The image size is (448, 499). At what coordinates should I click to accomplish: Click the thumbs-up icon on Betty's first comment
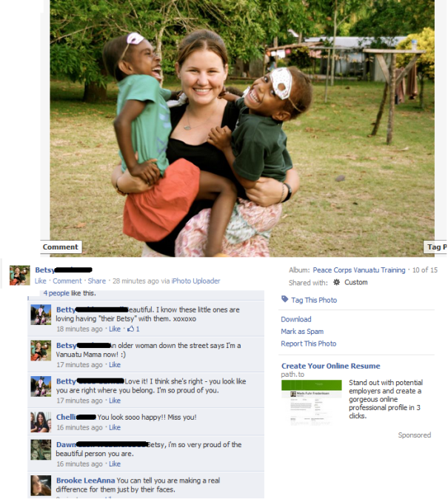pyautogui.click(x=130, y=329)
